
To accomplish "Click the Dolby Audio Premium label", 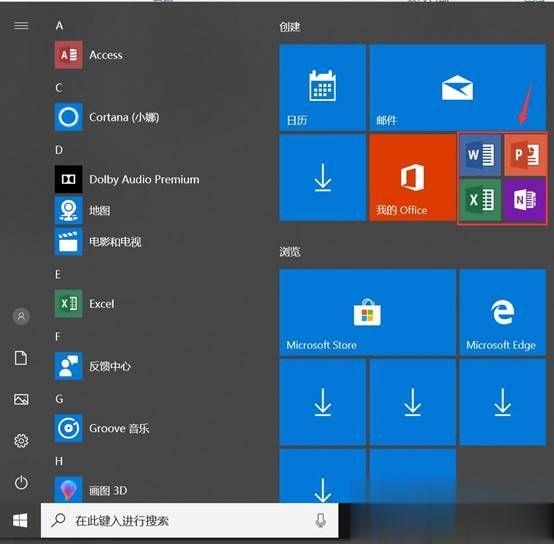I will pyautogui.click(x=144, y=179).
